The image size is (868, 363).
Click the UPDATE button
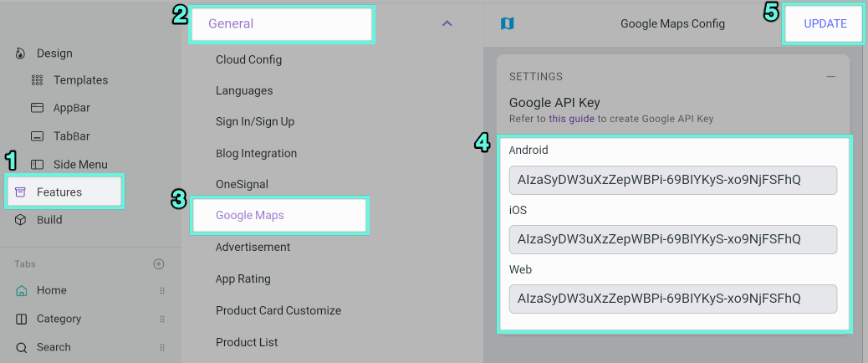[825, 23]
